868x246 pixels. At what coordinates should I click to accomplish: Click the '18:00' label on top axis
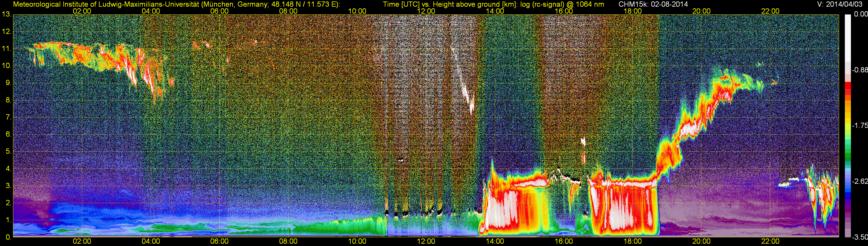633,11
